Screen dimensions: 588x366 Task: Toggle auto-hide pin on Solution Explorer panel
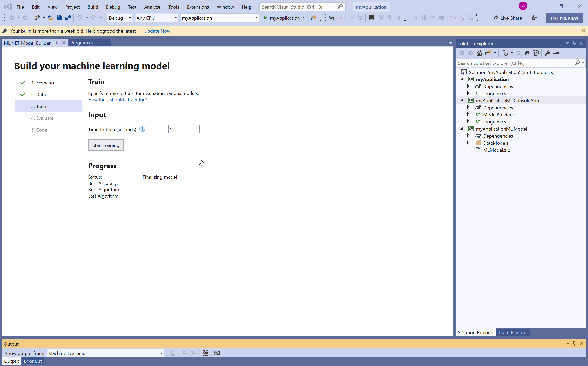574,43
